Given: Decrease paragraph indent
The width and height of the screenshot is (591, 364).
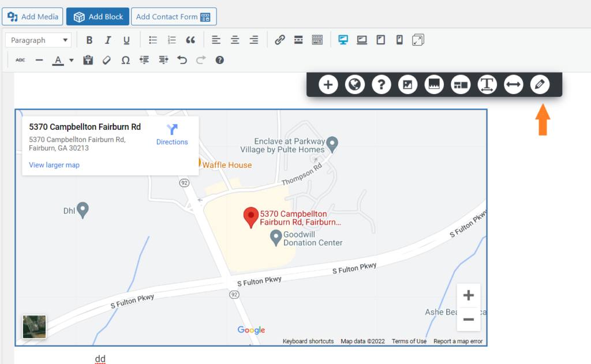Looking at the screenshot, I should (x=144, y=60).
